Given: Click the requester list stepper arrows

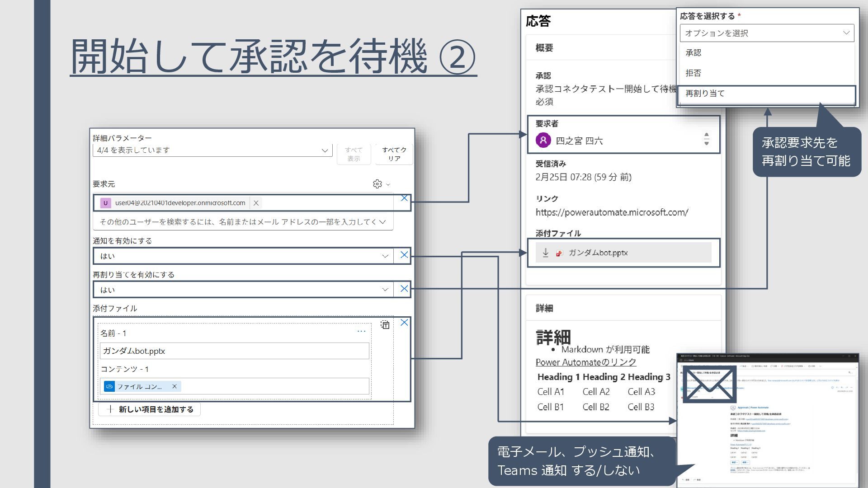Looking at the screenshot, I should pos(706,139).
